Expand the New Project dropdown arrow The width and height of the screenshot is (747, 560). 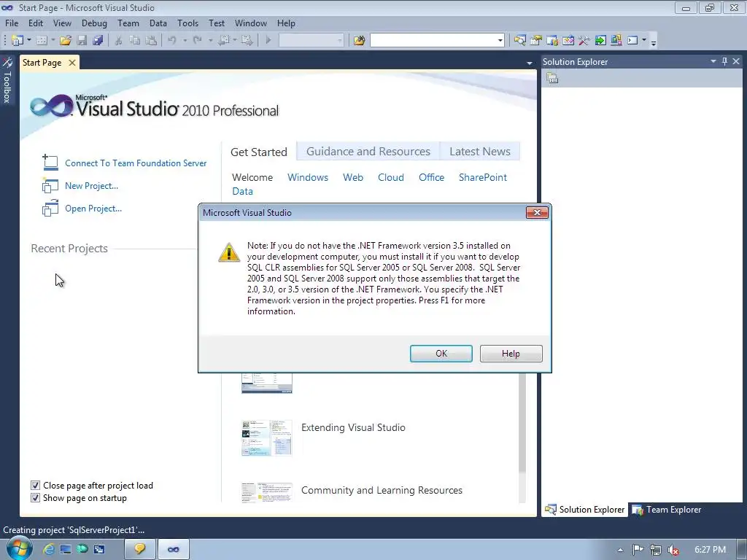coord(29,41)
